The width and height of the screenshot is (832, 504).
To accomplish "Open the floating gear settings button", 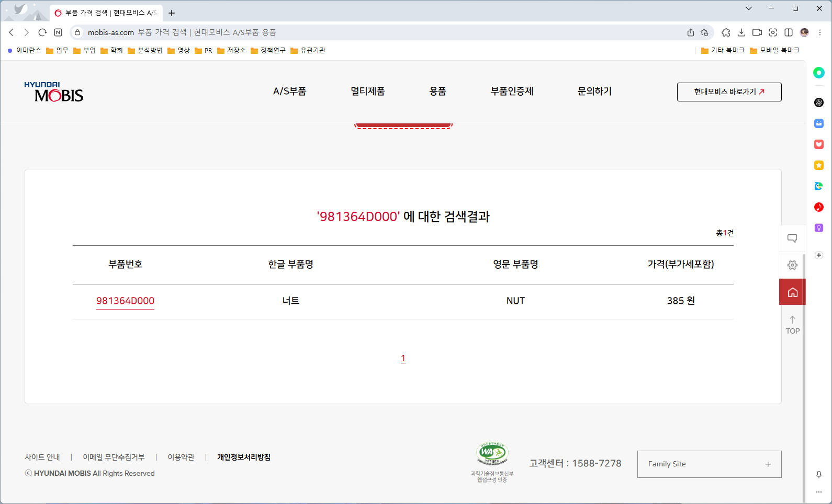I will [x=792, y=265].
